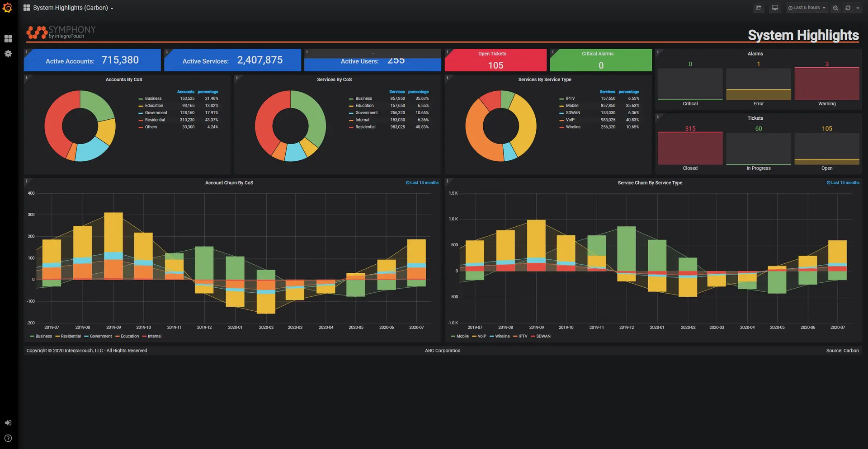Click the Share dashboard icon
The height and width of the screenshot is (449, 868).
(759, 8)
